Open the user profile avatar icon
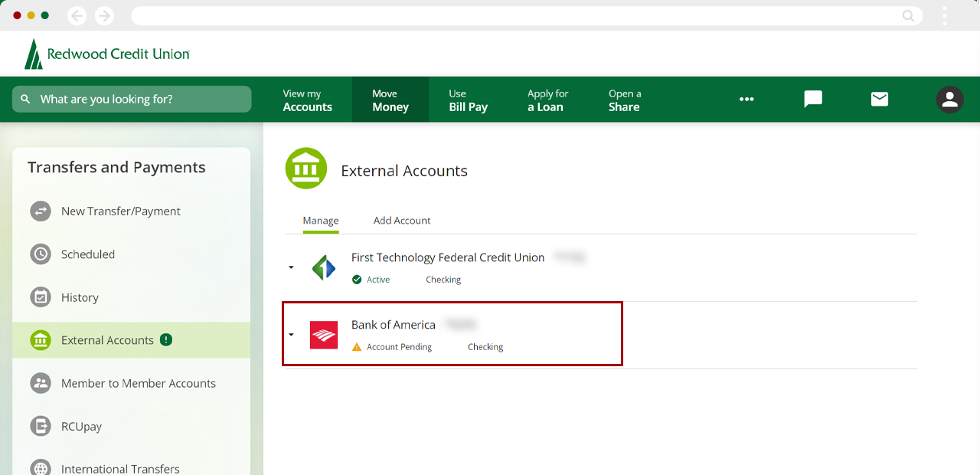 click(x=950, y=100)
